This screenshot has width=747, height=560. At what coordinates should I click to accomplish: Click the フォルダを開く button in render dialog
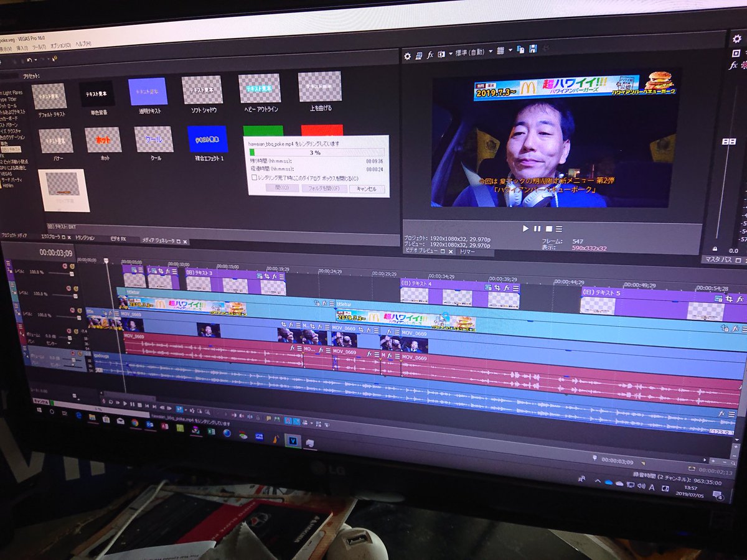[324, 188]
